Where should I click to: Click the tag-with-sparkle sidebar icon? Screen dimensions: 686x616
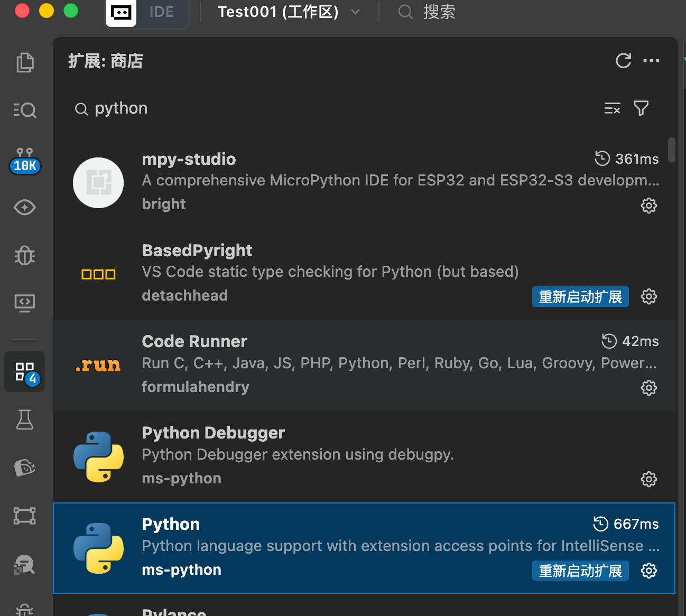25,468
